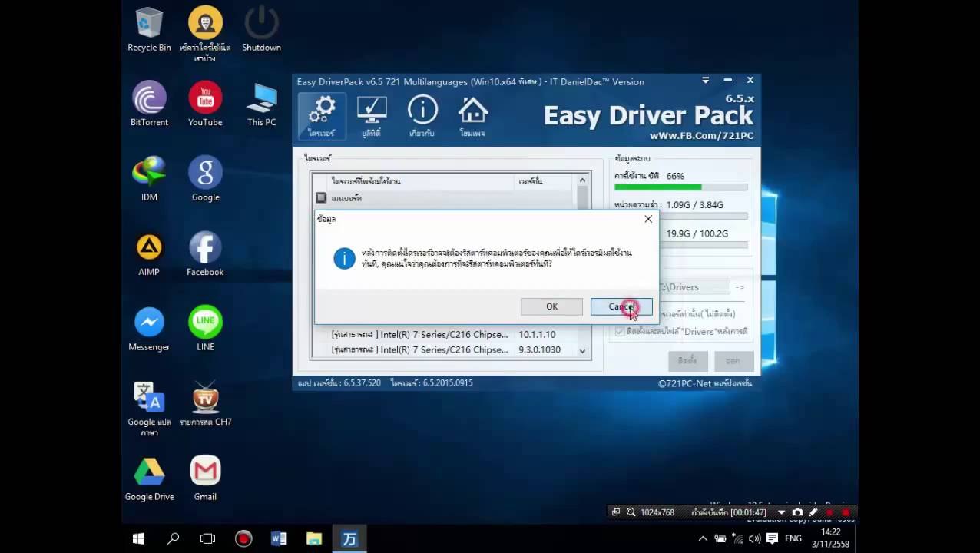Open the Easy DriverPack title bar dropdown menu
The width and height of the screenshot is (980, 553).
point(706,81)
